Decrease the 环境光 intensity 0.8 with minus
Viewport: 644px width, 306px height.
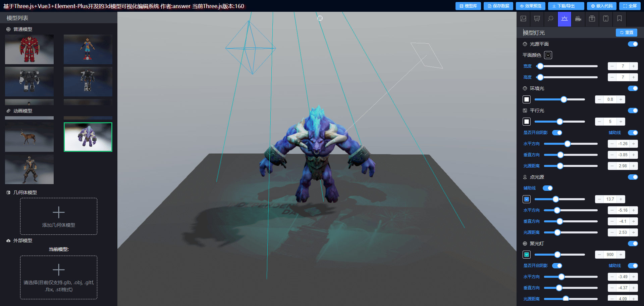pyautogui.click(x=599, y=99)
